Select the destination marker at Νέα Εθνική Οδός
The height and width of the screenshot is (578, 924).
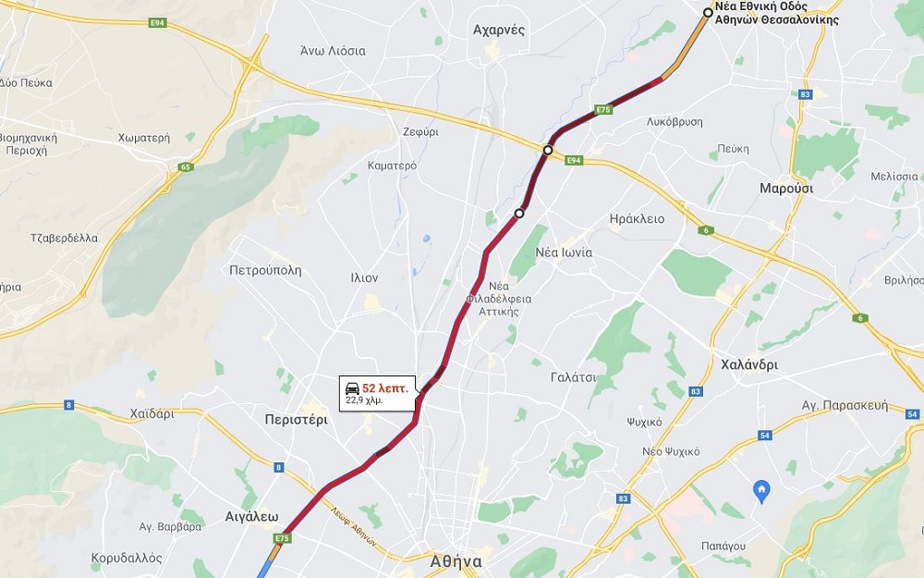click(708, 12)
